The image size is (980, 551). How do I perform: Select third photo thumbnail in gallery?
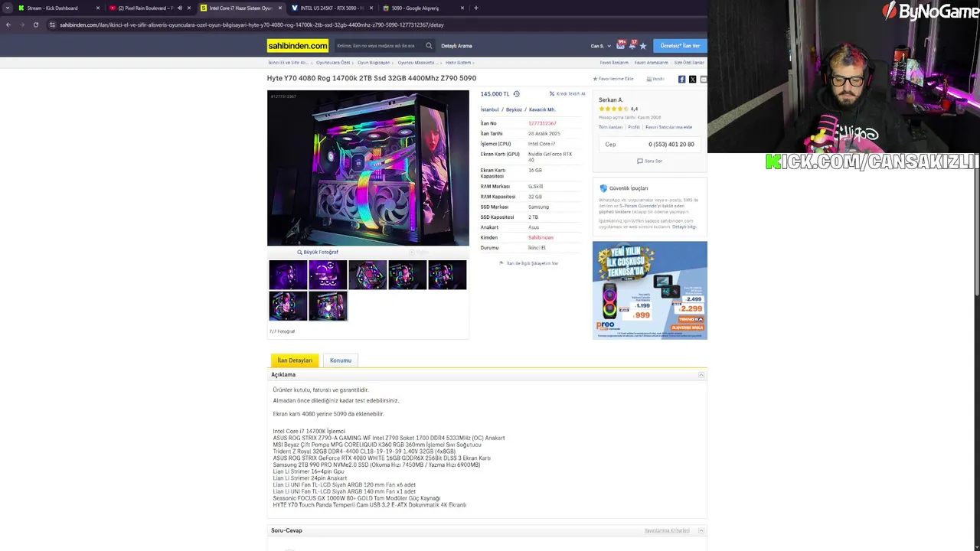point(367,275)
